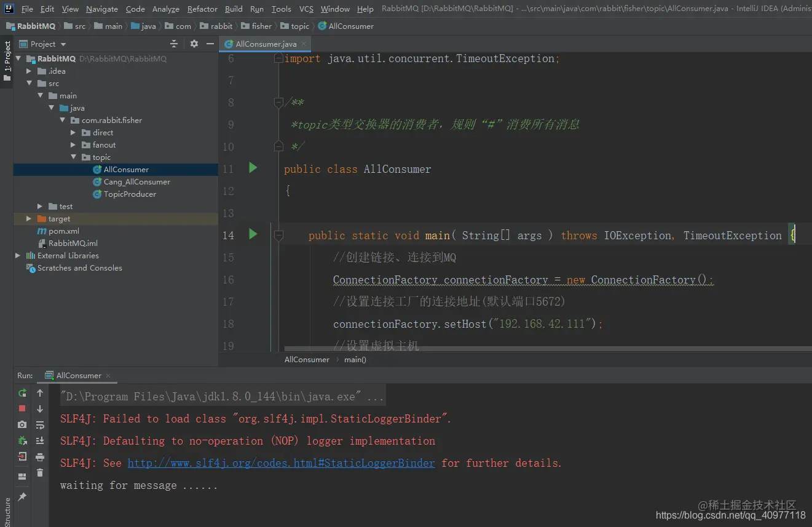Screen dimensions: 812x527
Task: Click RabbitMQ in the navigation bar
Action: (x=30, y=26)
